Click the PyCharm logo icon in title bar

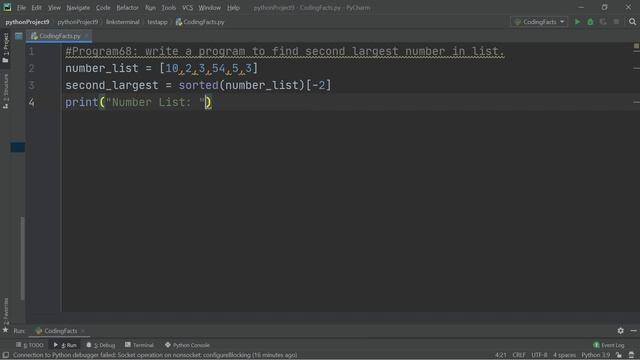[x=7, y=7]
